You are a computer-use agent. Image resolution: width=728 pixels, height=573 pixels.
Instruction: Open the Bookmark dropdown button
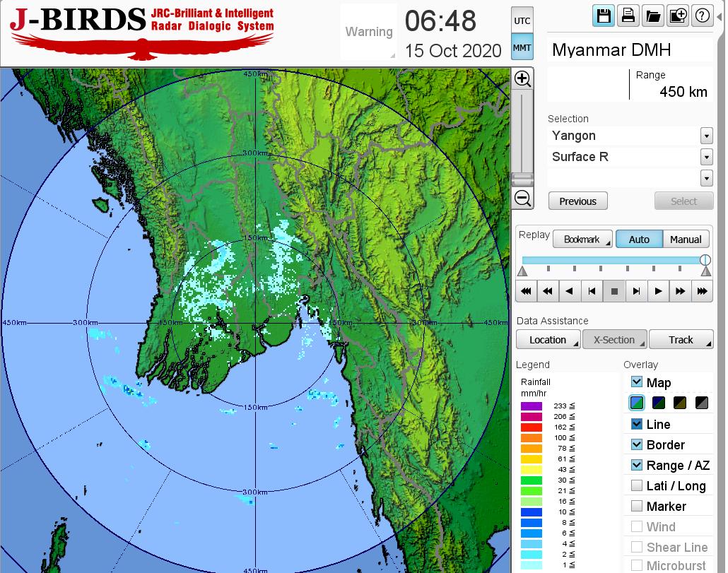(582, 240)
